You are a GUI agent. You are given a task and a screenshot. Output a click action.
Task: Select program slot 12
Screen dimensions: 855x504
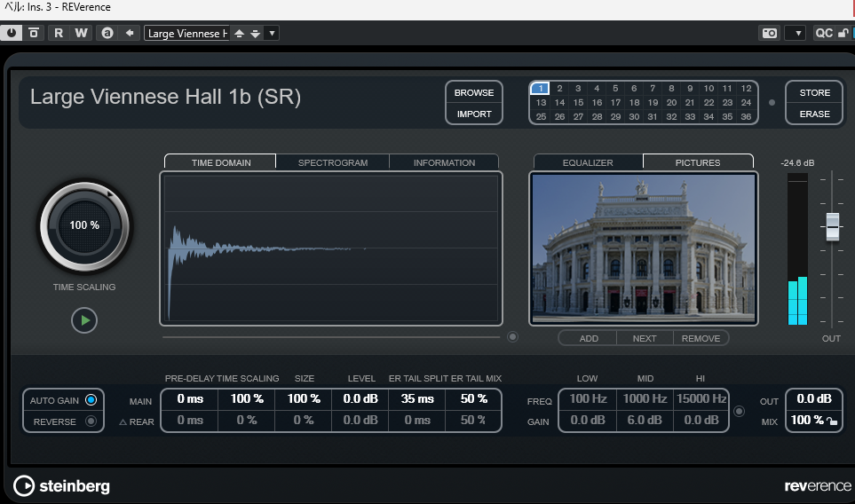746,88
